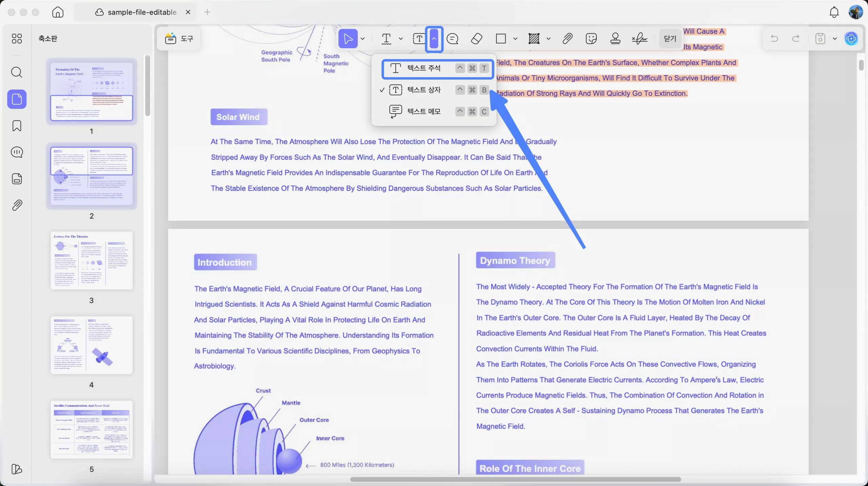Select the rectangle shape tool
Image resolution: width=868 pixels, height=486 pixels.
(x=501, y=39)
